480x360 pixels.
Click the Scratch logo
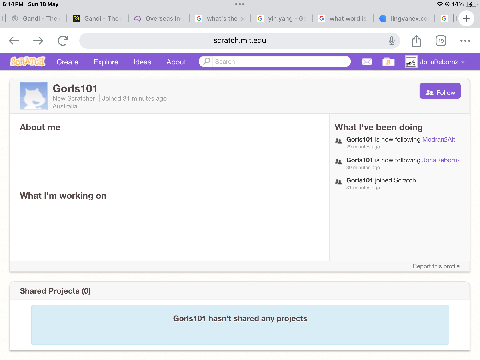click(28, 62)
